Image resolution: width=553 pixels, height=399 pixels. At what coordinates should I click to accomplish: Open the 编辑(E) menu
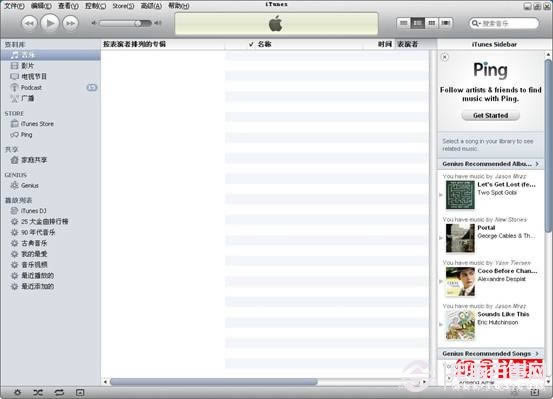pos(41,6)
